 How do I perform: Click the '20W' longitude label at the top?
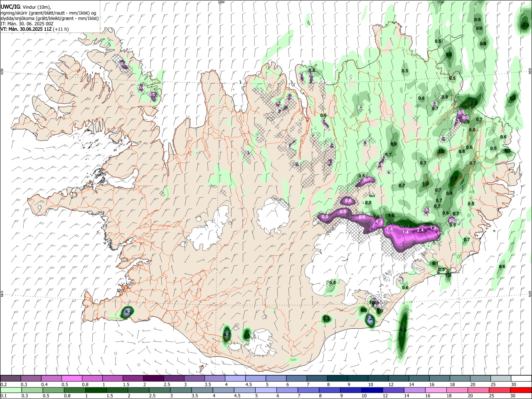221,2
